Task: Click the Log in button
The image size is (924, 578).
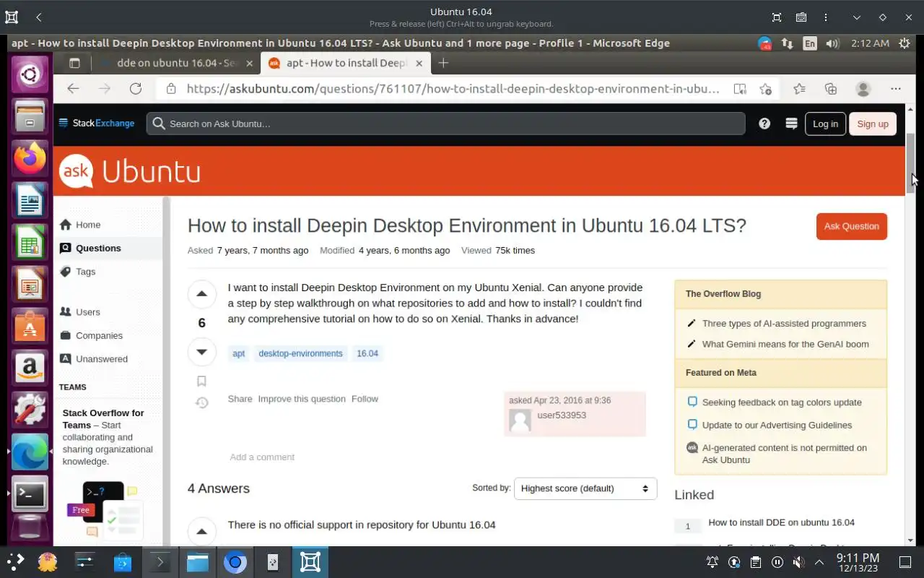Action: 825,124
